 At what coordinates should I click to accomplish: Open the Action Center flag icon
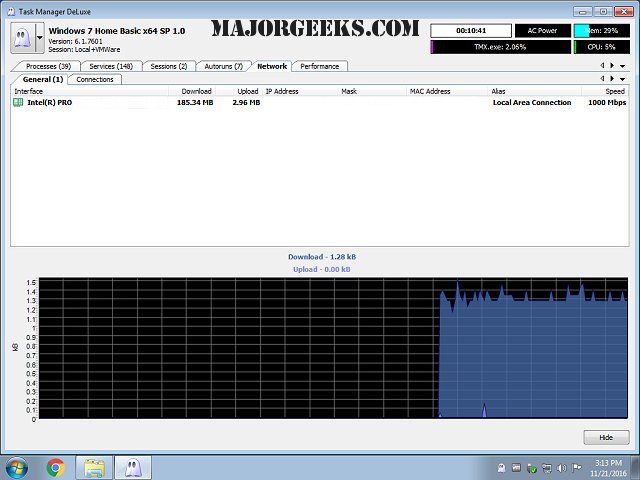(577, 468)
